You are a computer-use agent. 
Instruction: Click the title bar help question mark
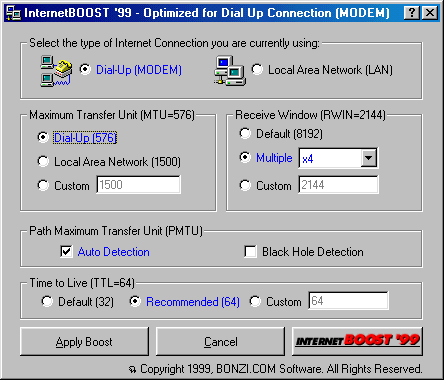412,13
